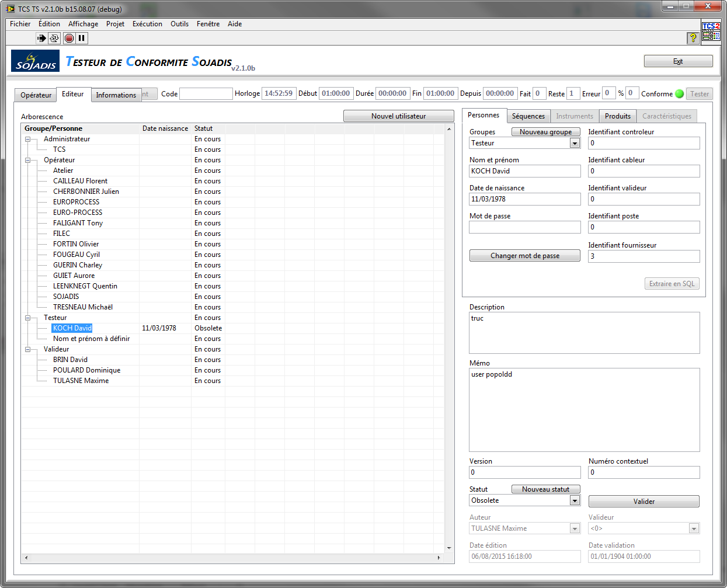727x588 pixels.
Task: Collapse the Opérateur tree node
Action: [x=27, y=160]
